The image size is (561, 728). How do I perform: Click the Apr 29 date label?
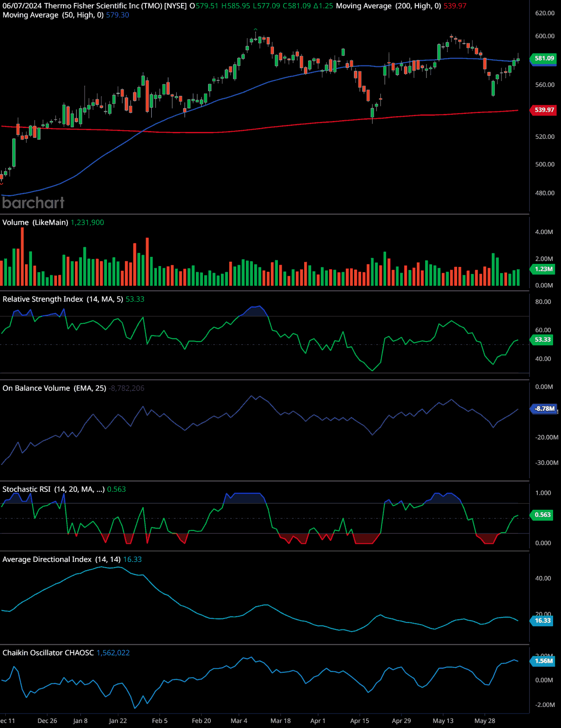click(401, 721)
